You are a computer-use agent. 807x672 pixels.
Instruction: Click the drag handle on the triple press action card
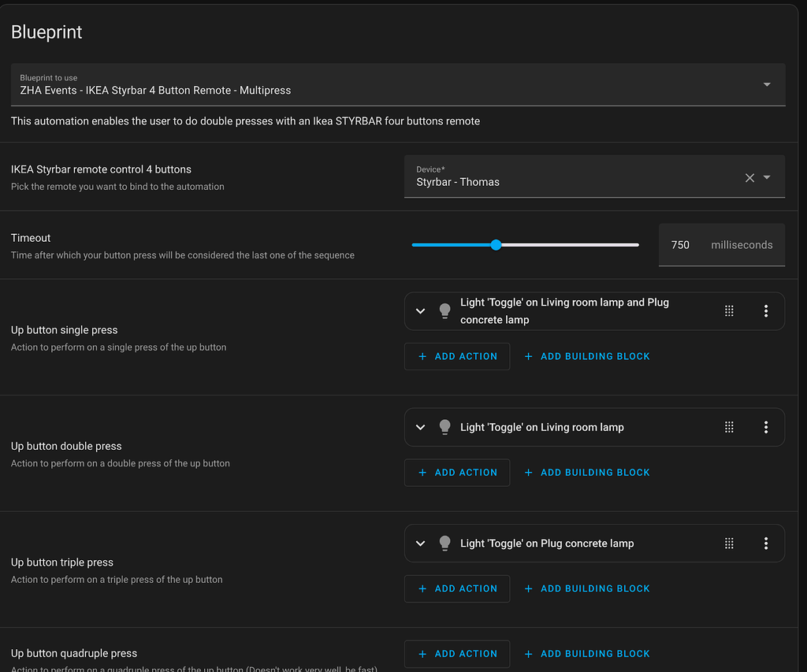coord(729,543)
